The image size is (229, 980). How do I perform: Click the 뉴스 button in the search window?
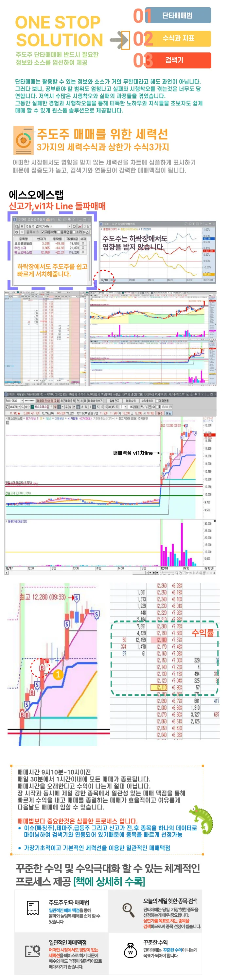click(86, 232)
